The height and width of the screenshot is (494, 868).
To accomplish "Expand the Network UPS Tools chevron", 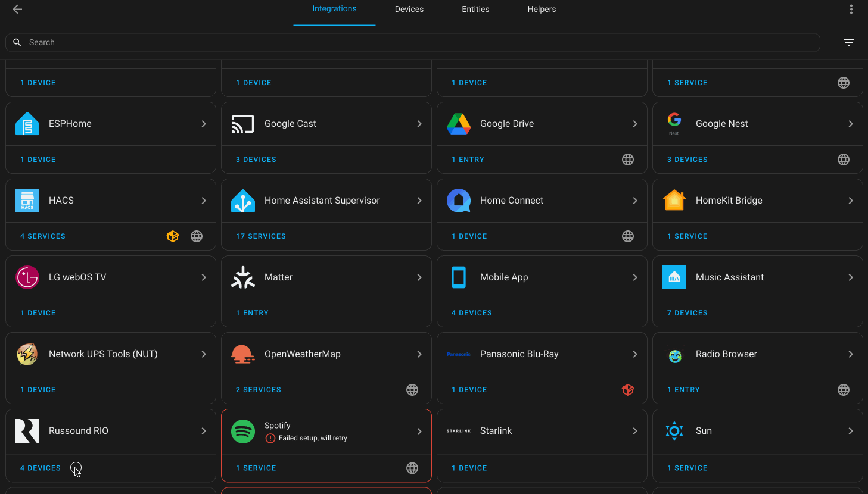I will point(204,354).
